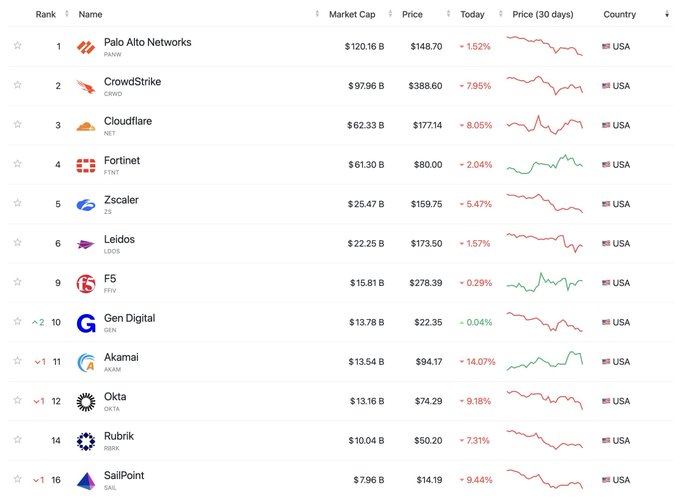Toggle the star next to Leidos
The image size is (680, 498).
click(17, 244)
